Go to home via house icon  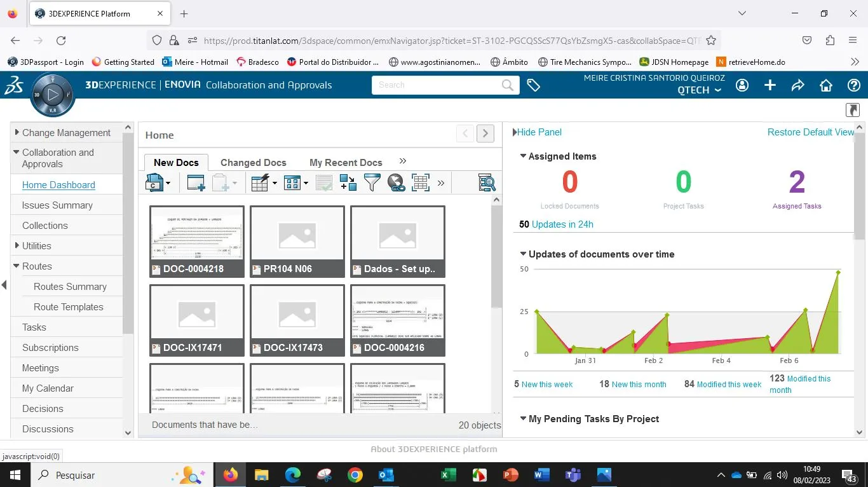(826, 85)
